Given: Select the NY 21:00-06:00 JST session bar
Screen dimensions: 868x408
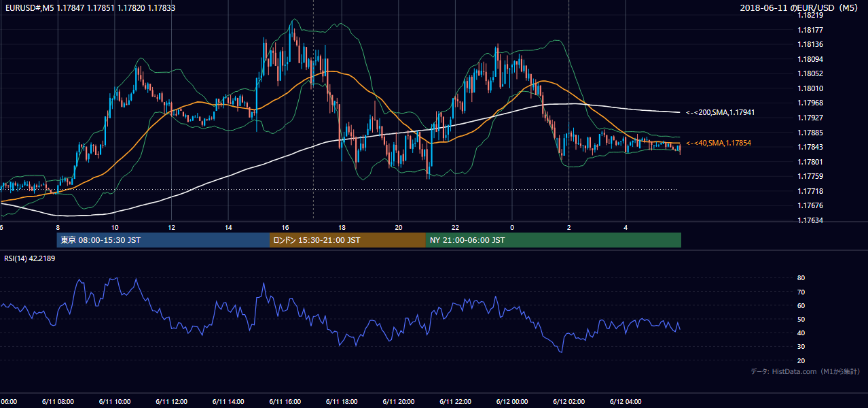Looking at the screenshot, I should [554, 240].
